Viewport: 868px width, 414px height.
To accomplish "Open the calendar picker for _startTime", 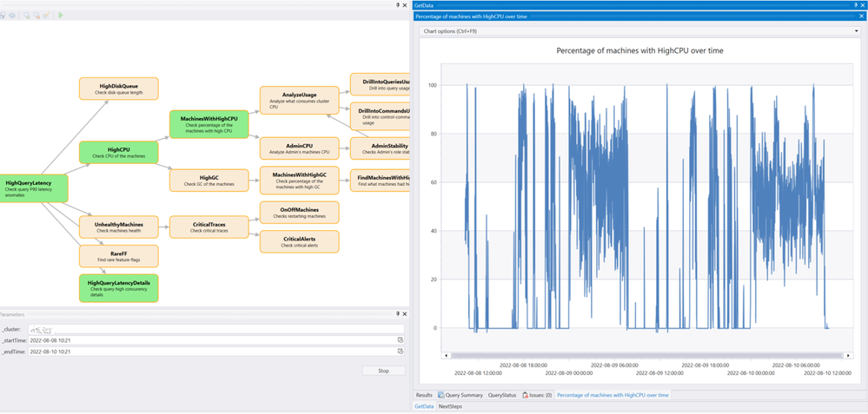I will (x=401, y=340).
